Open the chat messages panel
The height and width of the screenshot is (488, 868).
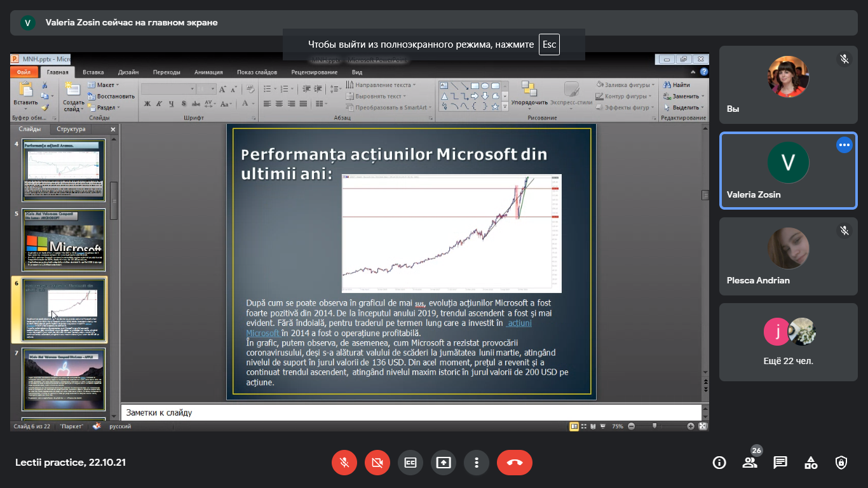780,463
